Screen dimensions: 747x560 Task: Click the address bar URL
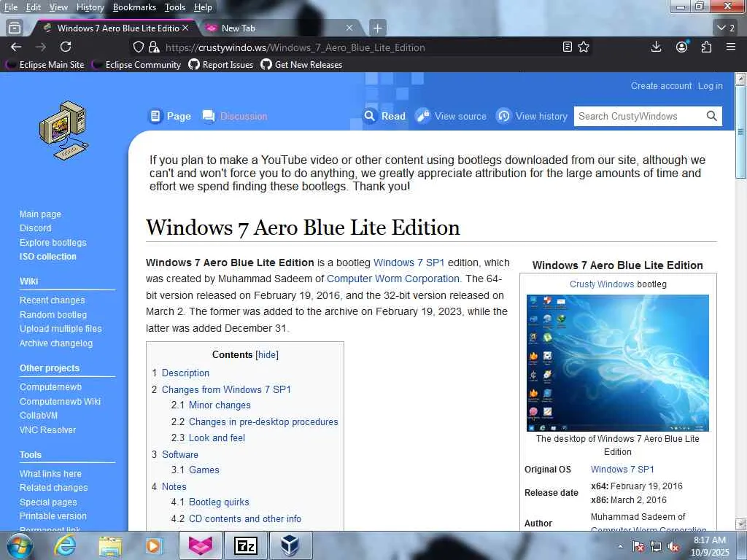(x=295, y=47)
